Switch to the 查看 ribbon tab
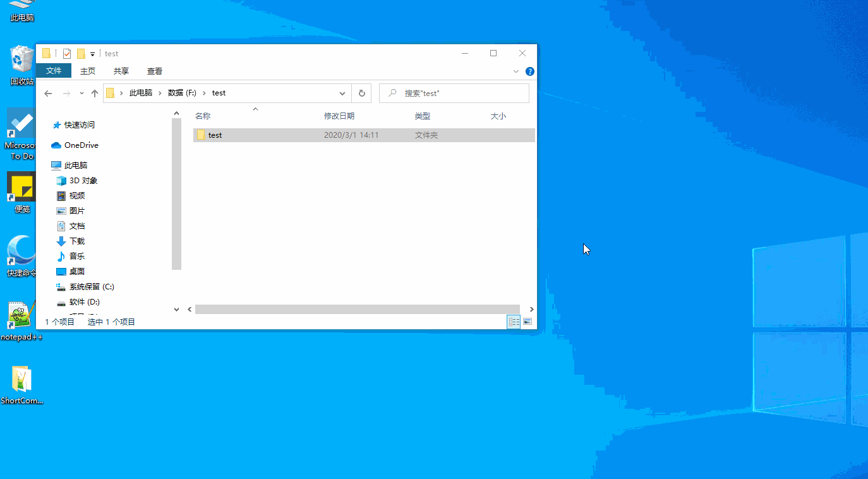Viewport: 868px width, 479px height. coord(155,71)
